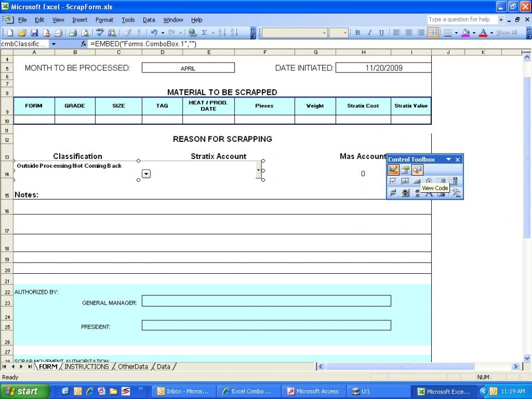Toggle Bold formatting
The image size is (532, 399).
[x=357, y=33]
